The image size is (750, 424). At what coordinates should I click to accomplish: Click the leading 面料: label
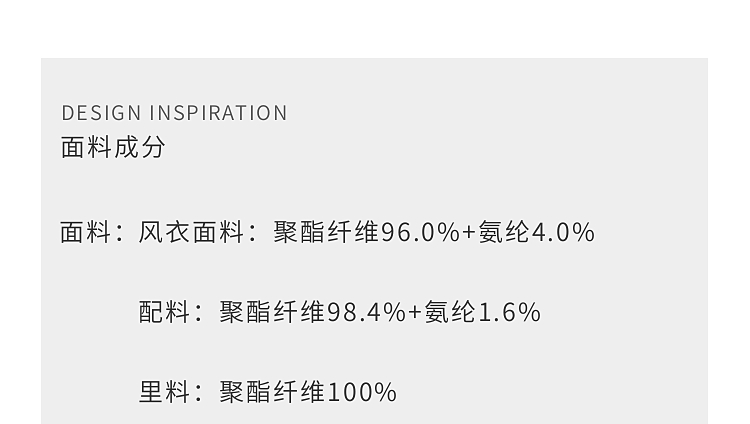pyautogui.click(x=91, y=233)
